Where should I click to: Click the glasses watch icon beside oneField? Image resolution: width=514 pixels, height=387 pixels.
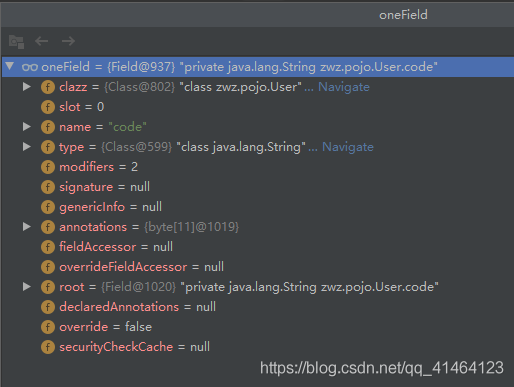coord(30,67)
